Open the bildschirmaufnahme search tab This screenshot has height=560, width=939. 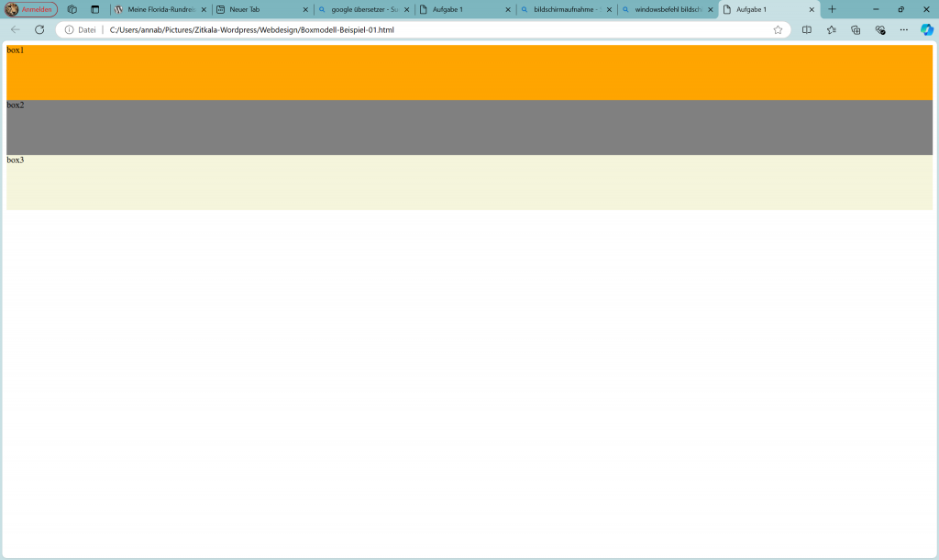[x=561, y=9]
